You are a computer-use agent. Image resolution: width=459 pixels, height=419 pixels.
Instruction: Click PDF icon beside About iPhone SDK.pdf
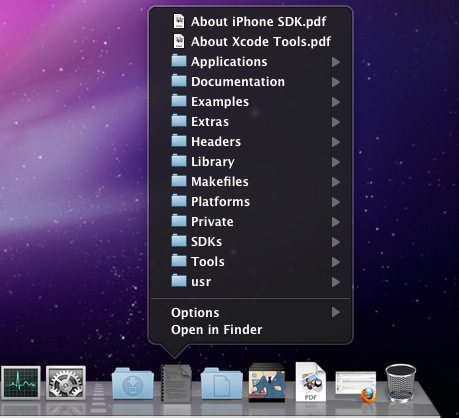pyautogui.click(x=179, y=22)
